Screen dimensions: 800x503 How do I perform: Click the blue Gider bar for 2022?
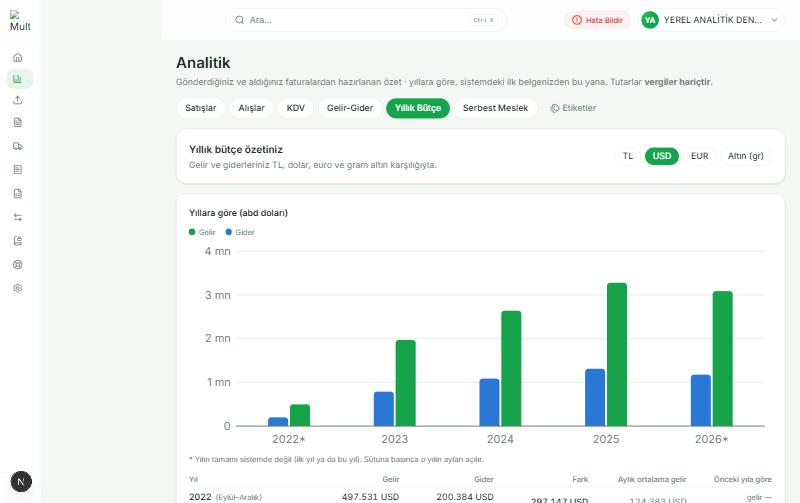click(x=278, y=422)
